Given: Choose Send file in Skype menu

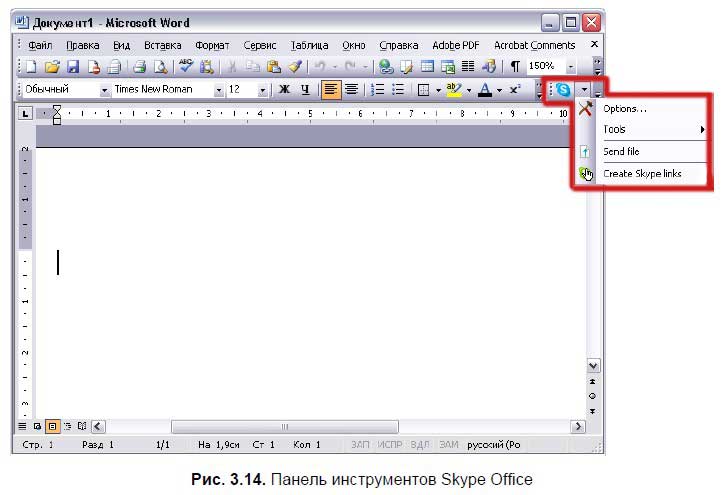Looking at the screenshot, I should [x=621, y=152].
